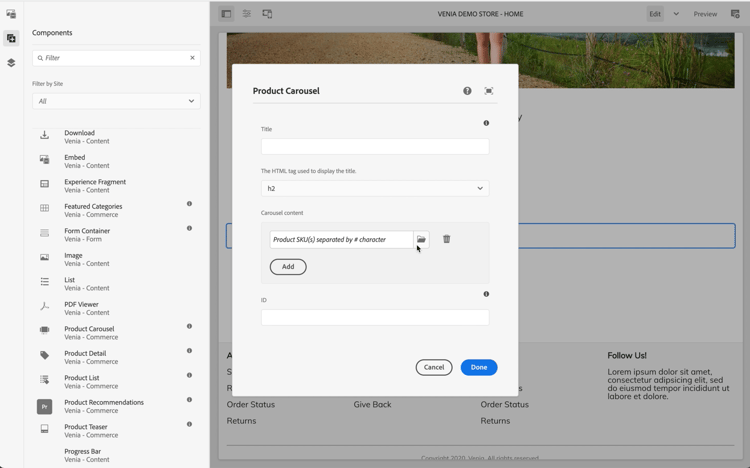Select the Components panel icon in side rail

click(11, 38)
